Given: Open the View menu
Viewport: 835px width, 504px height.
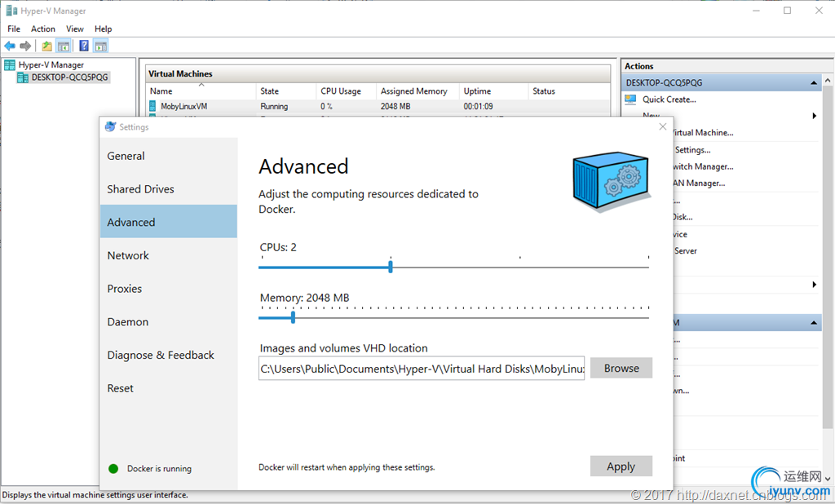Looking at the screenshot, I should 74,29.
